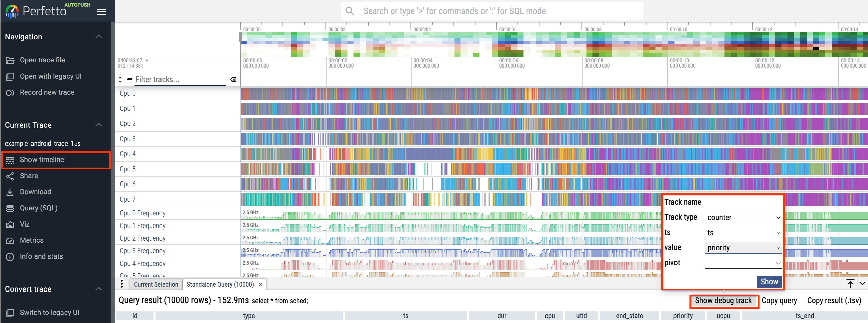
Task: Open the Track type counter dropdown
Action: click(743, 218)
